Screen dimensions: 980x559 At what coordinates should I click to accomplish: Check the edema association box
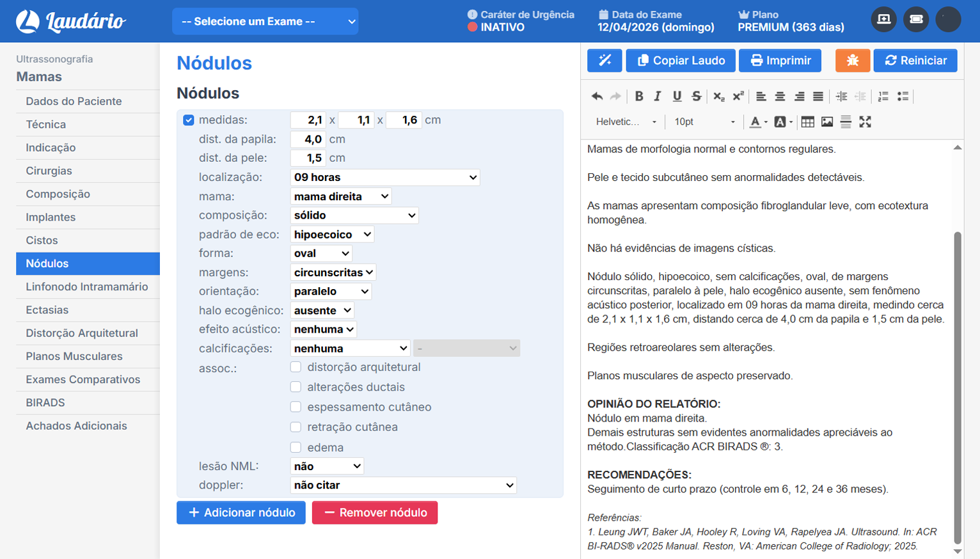[x=296, y=447]
